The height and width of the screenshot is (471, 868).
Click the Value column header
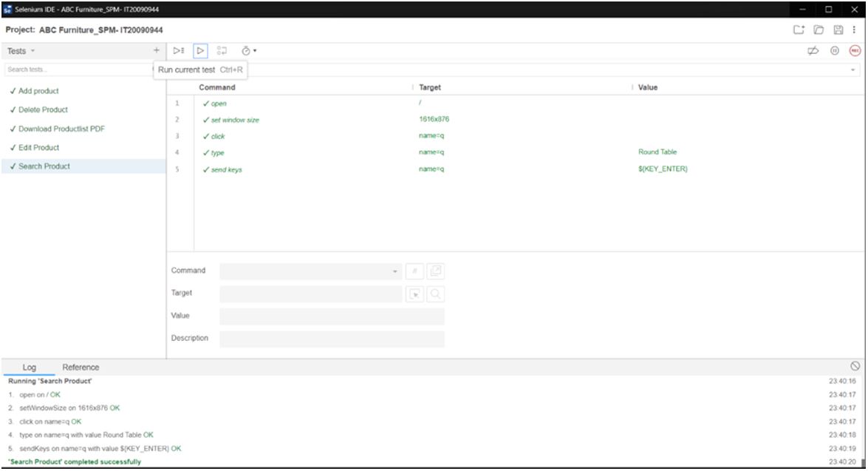click(x=648, y=87)
